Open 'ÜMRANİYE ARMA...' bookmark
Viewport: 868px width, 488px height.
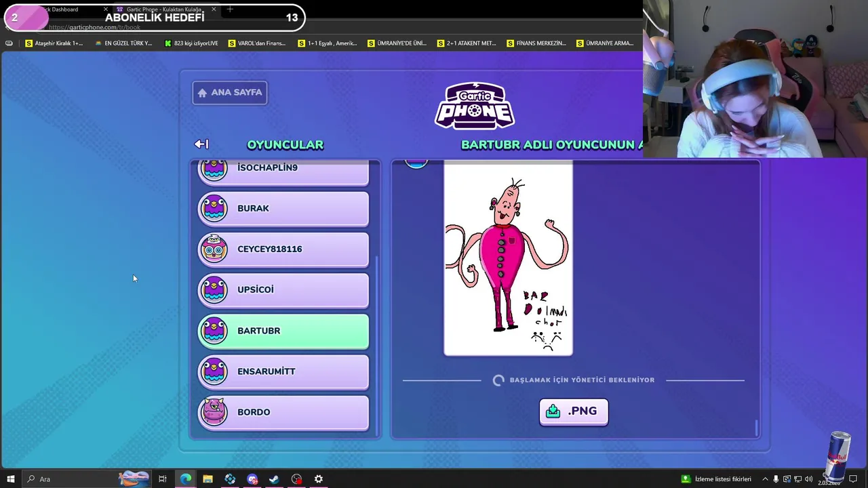tap(605, 43)
